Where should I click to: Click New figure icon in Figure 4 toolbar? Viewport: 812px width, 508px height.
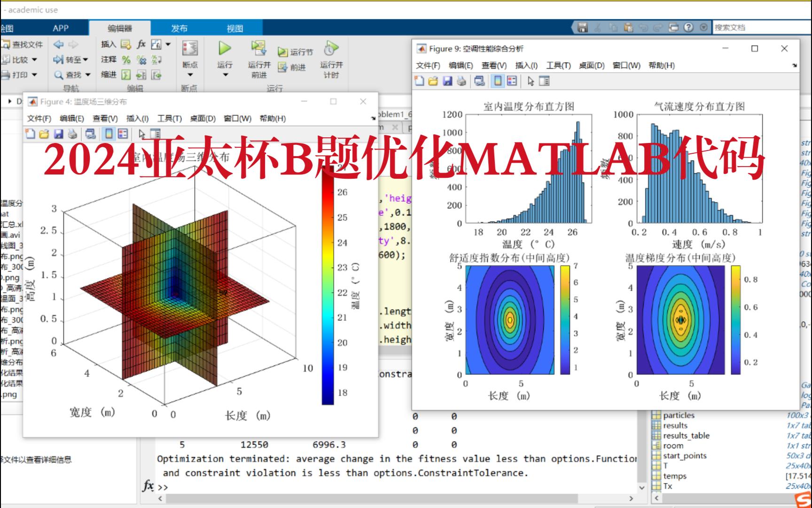coord(30,134)
